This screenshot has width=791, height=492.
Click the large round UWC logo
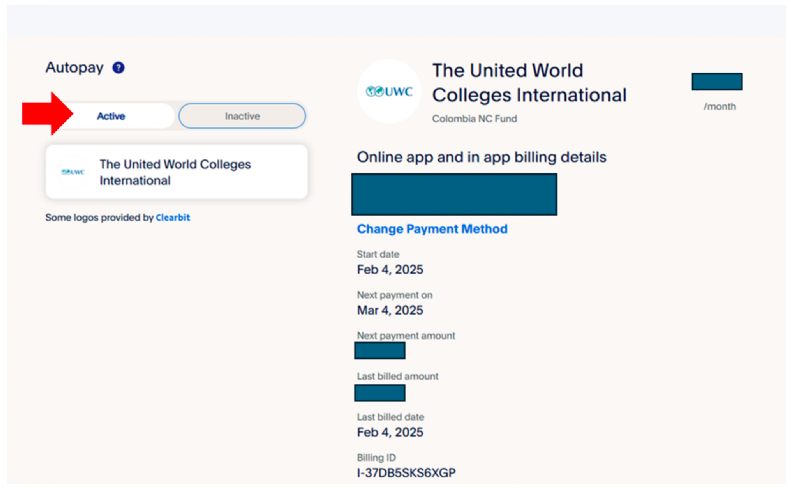(389, 92)
